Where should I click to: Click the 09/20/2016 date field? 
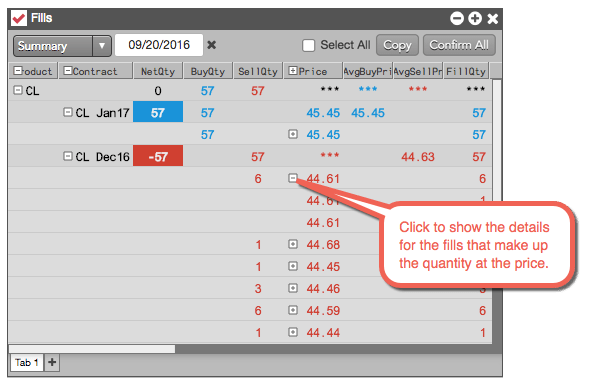(159, 45)
